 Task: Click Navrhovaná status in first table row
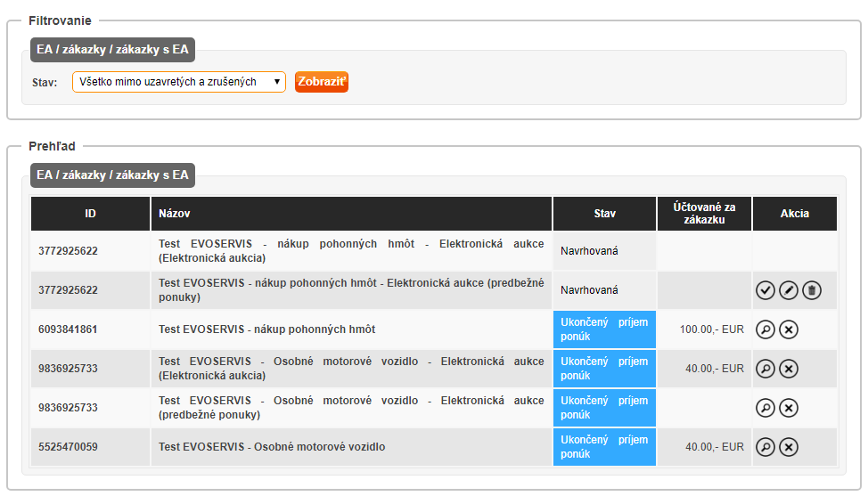click(589, 251)
